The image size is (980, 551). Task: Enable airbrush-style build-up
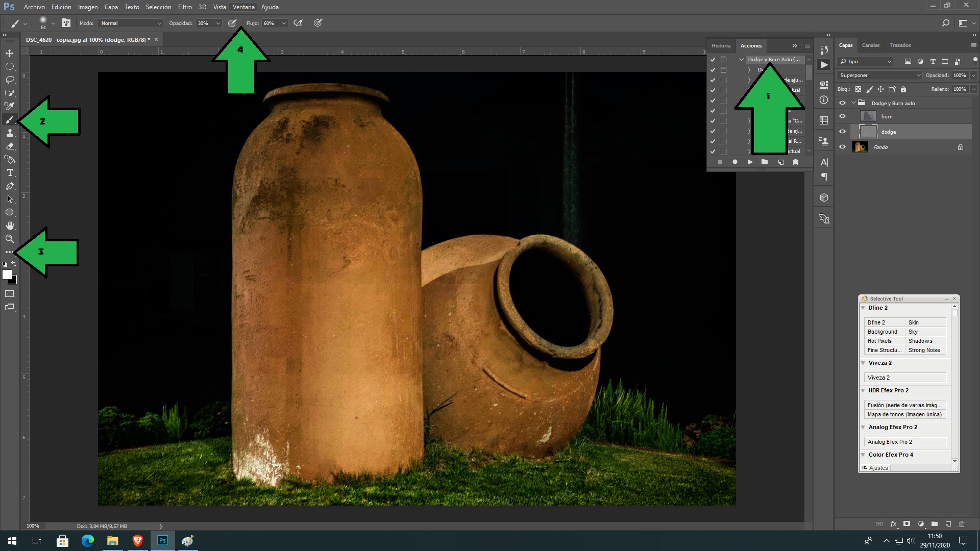pos(299,23)
